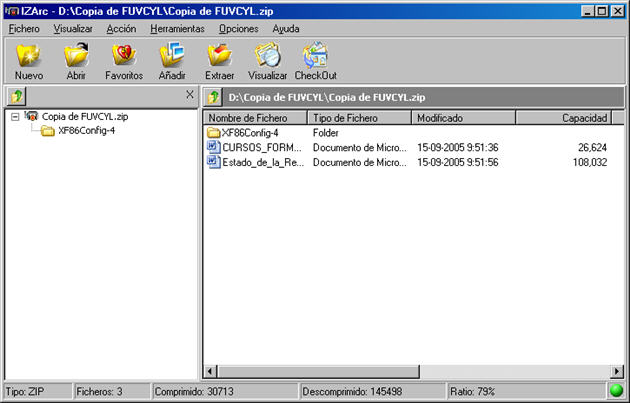
Task: Open the Opciones menu
Action: tap(238, 29)
